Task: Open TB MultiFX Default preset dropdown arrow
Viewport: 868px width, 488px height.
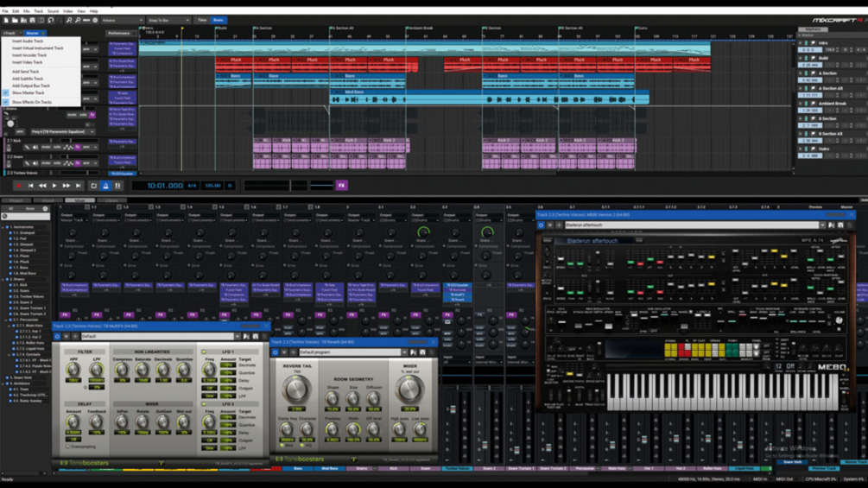Action: click(x=238, y=336)
